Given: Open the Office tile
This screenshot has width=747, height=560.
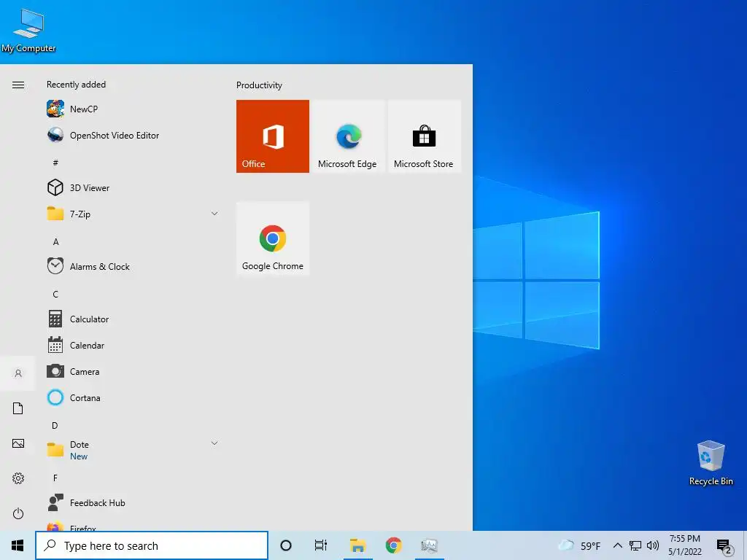Looking at the screenshot, I should pyautogui.click(x=273, y=136).
